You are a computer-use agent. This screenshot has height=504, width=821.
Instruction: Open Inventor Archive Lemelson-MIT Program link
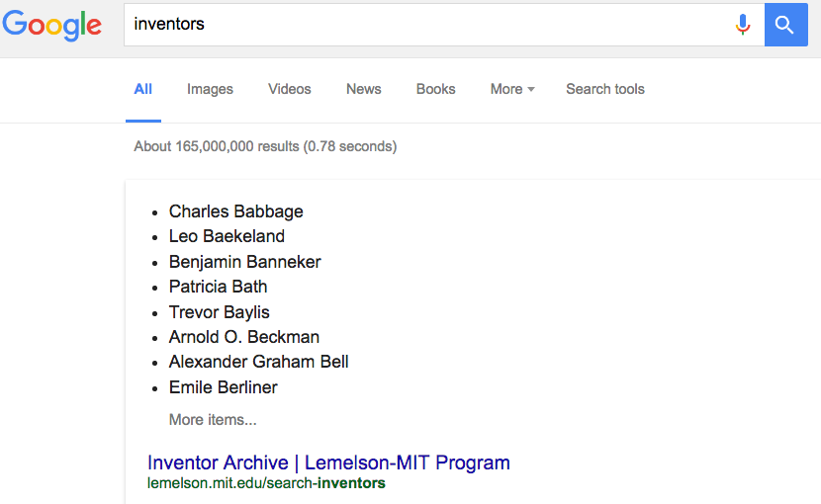coord(328,462)
